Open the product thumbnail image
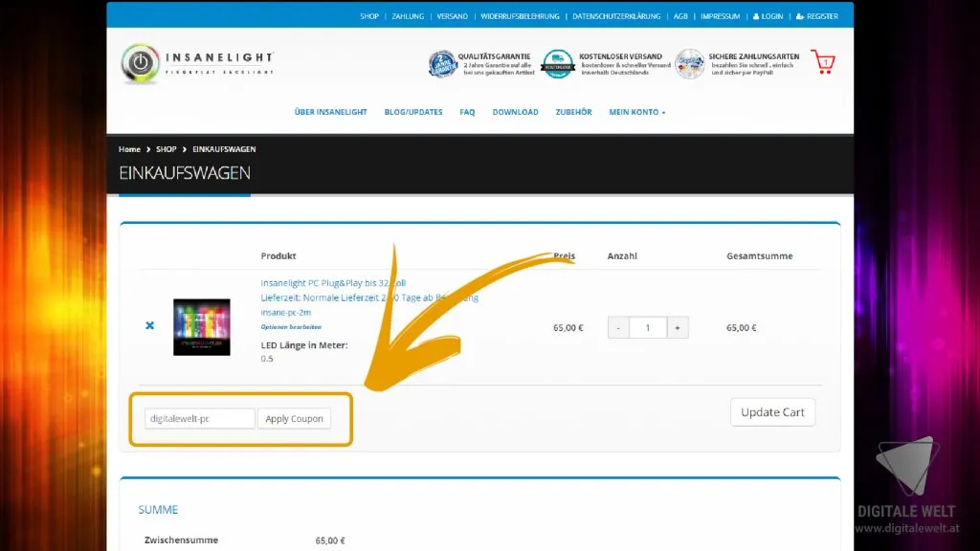The image size is (980, 551). (201, 327)
